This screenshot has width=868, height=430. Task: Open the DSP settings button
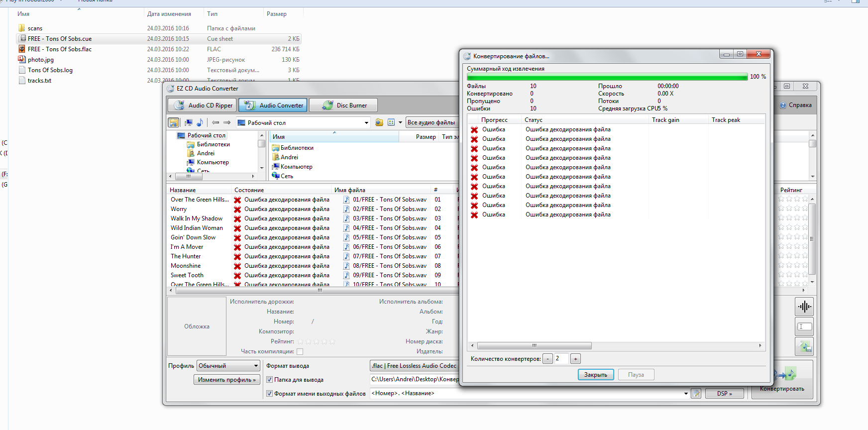[x=725, y=394]
